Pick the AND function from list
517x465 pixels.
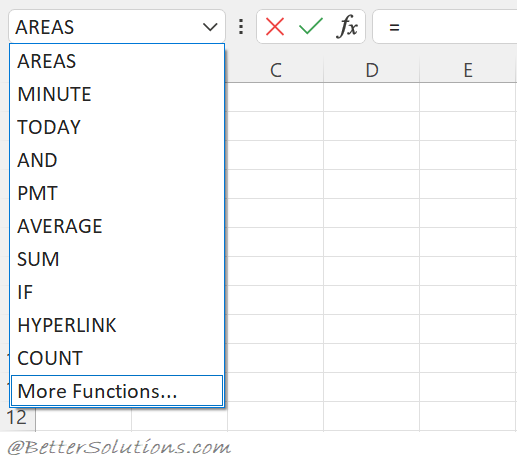(117, 160)
